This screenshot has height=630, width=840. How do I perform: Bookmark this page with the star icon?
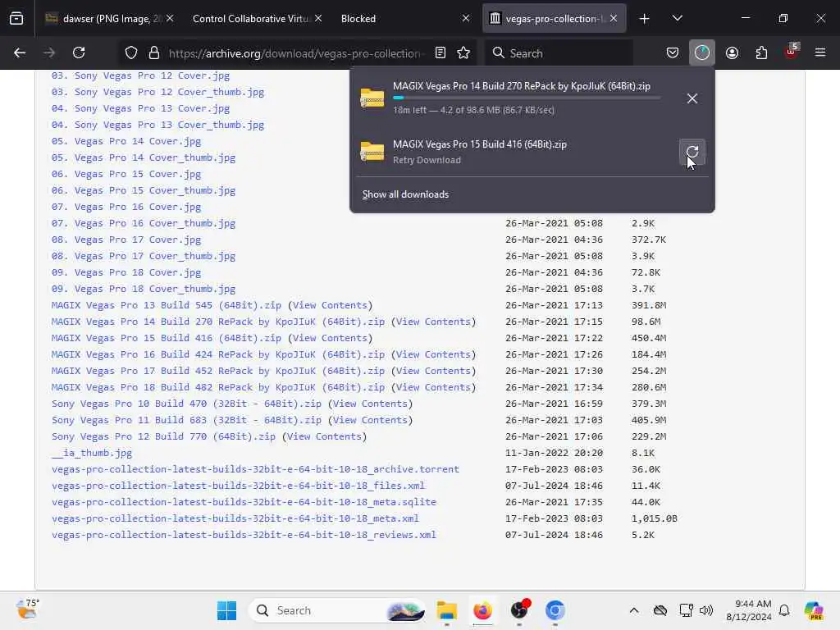point(463,52)
